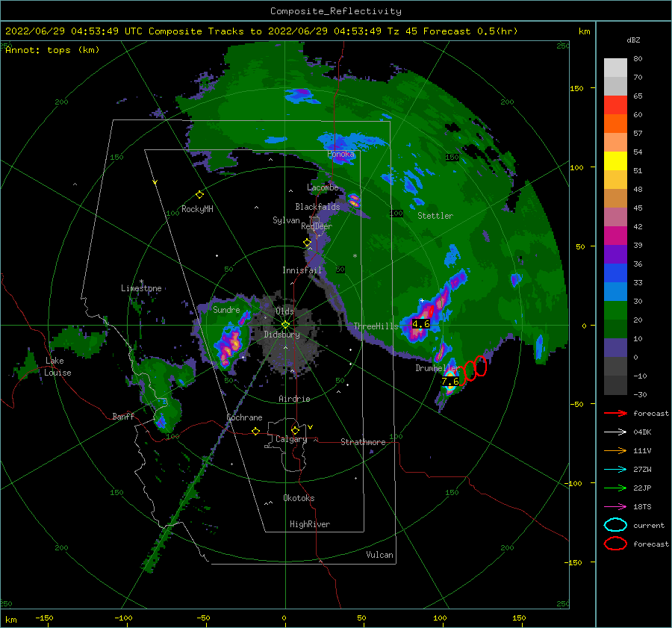Viewport: 672px width, 628px height.
Task: Click the red 65-60 dBZ color swatch
Action: tap(615, 105)
